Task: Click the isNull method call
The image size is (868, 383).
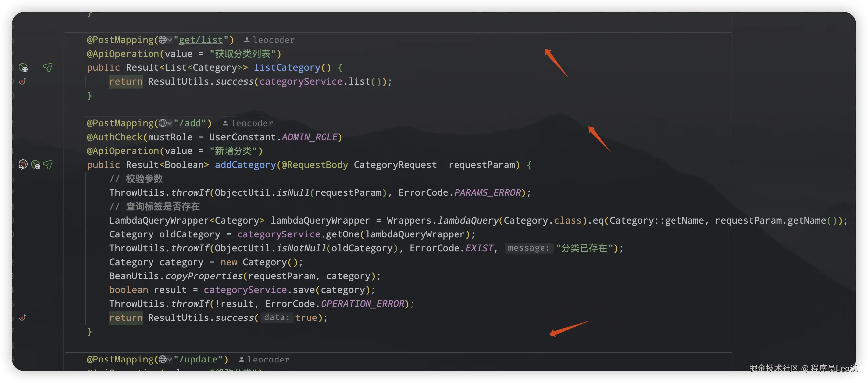Action: click(x=292, y=192)
